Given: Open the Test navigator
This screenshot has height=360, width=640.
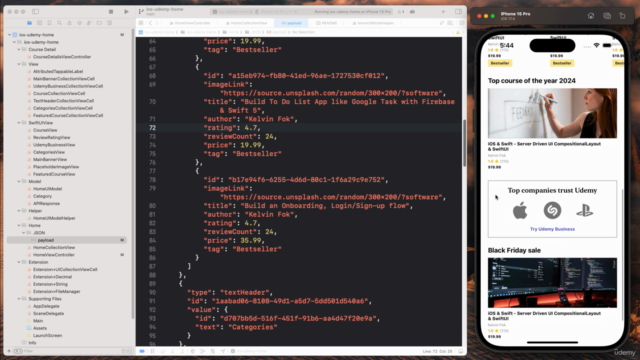Looking at the screenshot, I should click(x=80, y=23).
